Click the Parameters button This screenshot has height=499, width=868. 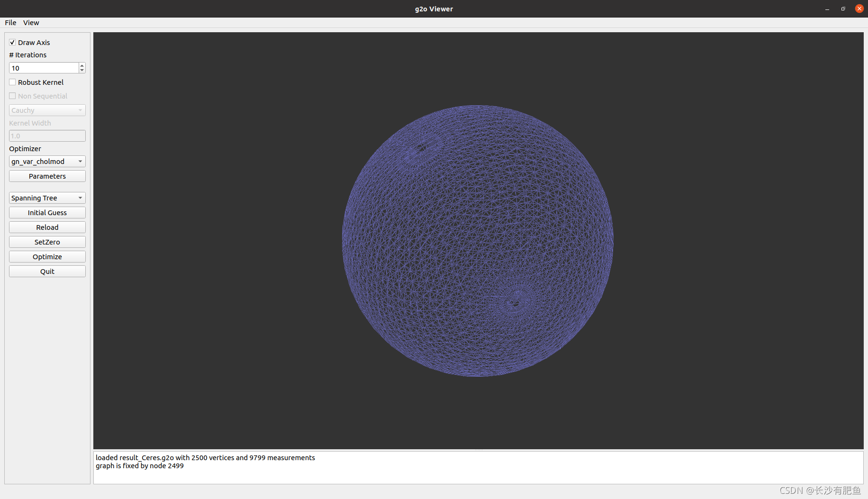47,176
